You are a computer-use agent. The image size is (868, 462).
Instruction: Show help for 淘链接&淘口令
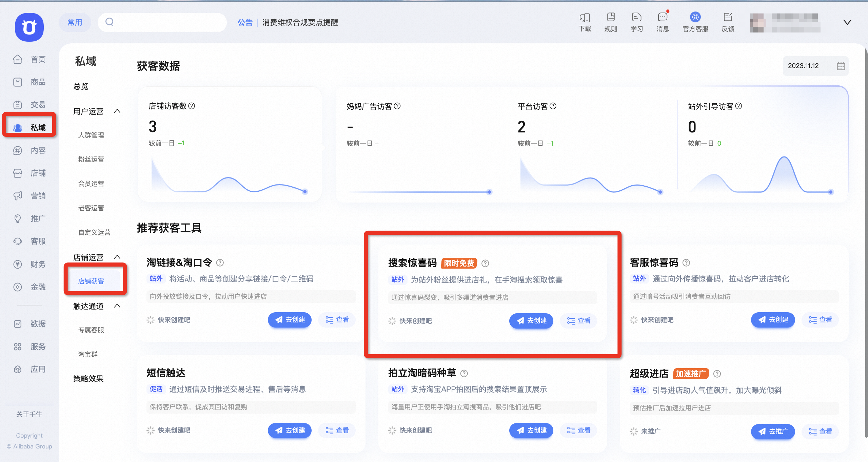(220, 262)
